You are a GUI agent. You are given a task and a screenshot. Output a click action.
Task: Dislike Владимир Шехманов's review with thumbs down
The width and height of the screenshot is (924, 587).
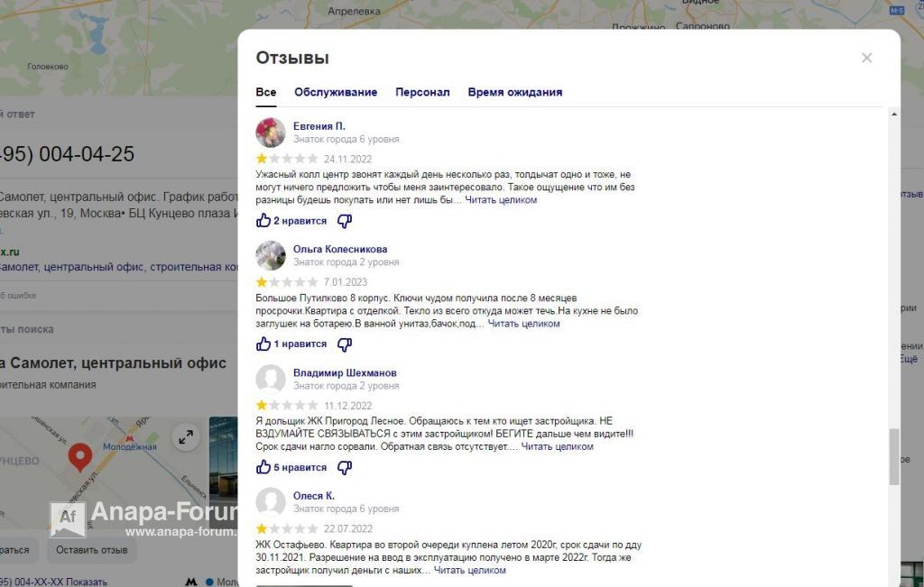(345, 467)
